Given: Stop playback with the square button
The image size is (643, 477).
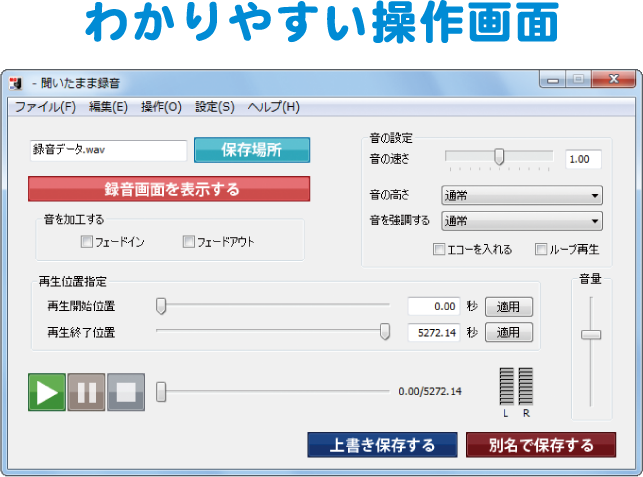Looking at the screenshot, I should 126,392.
